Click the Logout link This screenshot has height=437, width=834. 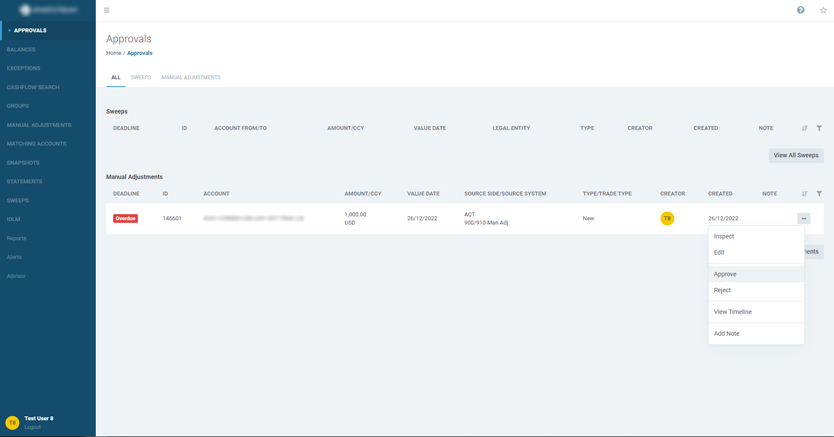pyautogui.click(x=33, y=427)
